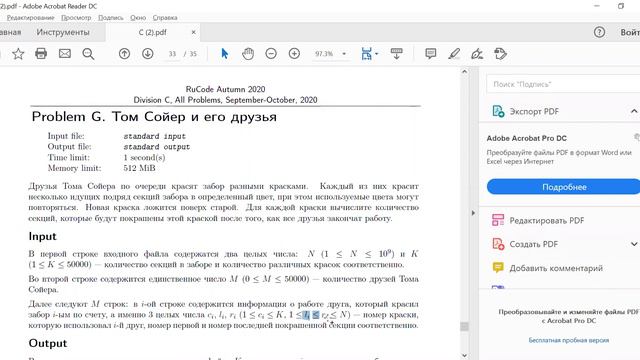
Task: Click the Войти sign-in button
Action: pos(630,32)
